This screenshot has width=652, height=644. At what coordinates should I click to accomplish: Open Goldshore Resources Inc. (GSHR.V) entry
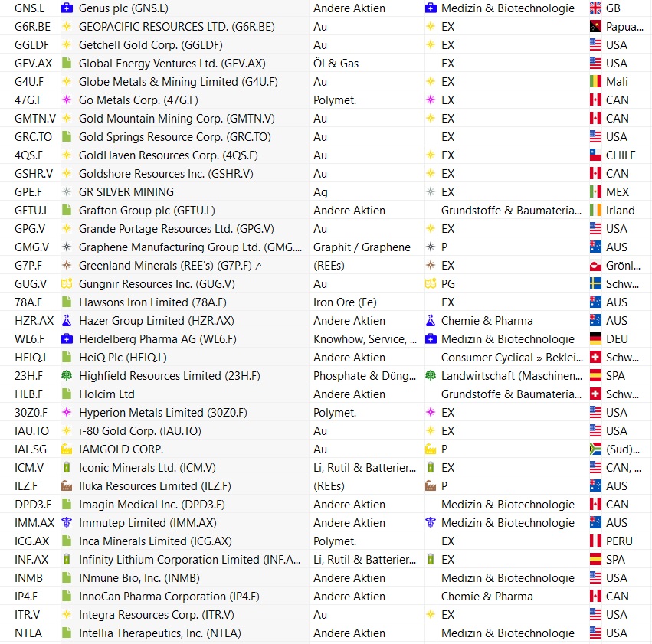(166, 173)
